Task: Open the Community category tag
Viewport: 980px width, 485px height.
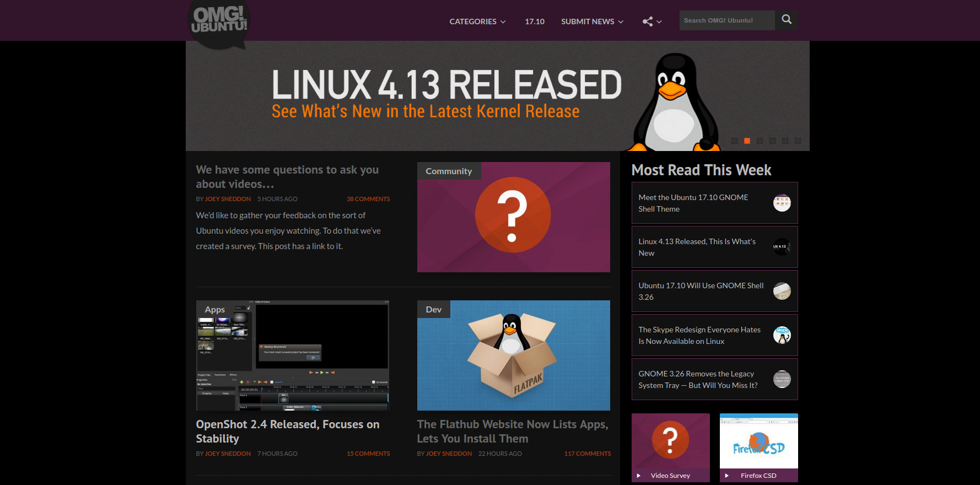Action: pos(449,171)
